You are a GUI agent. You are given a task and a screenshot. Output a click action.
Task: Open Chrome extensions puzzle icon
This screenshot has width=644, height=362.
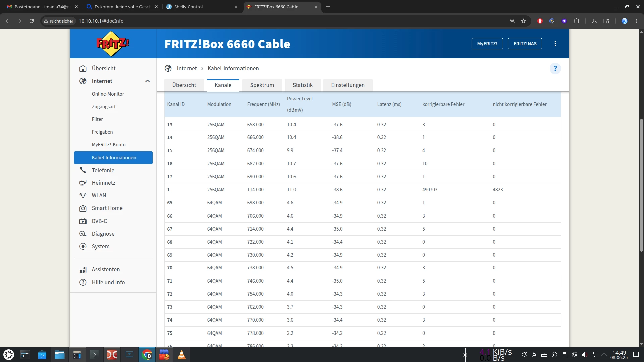tap(576, 21)
